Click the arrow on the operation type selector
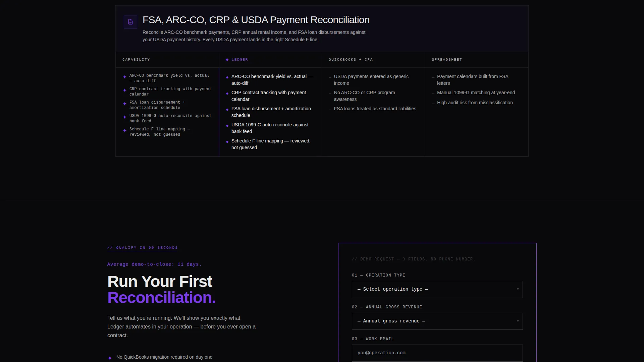 point(518,289)
